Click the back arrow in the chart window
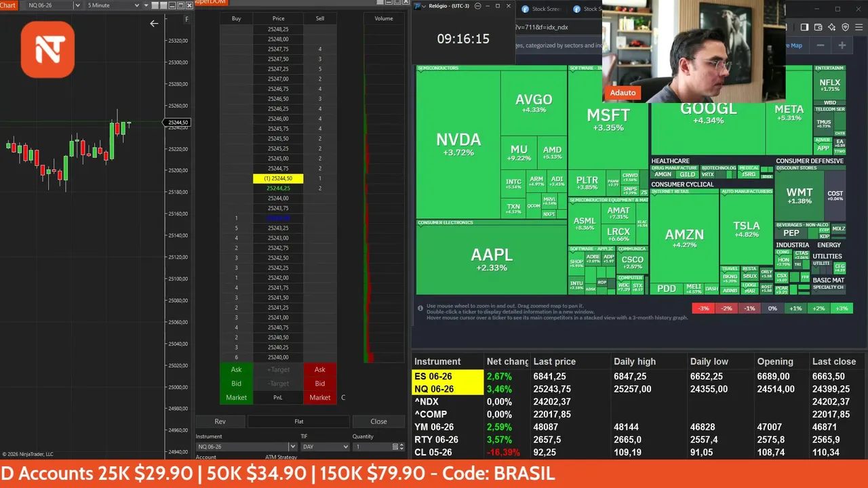The width and height of the screenshot is (868, 488). pos(154,24)
